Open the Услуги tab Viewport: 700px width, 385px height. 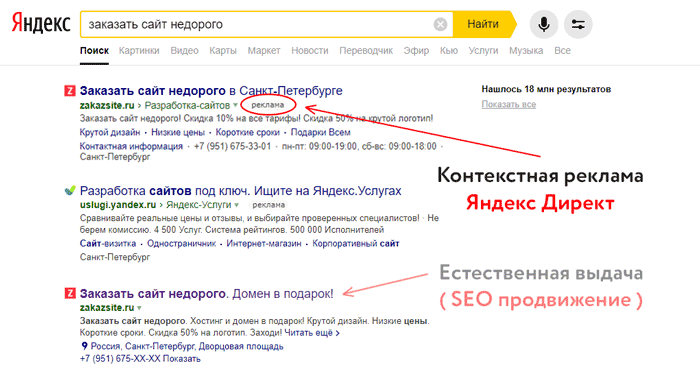[483, 50]
